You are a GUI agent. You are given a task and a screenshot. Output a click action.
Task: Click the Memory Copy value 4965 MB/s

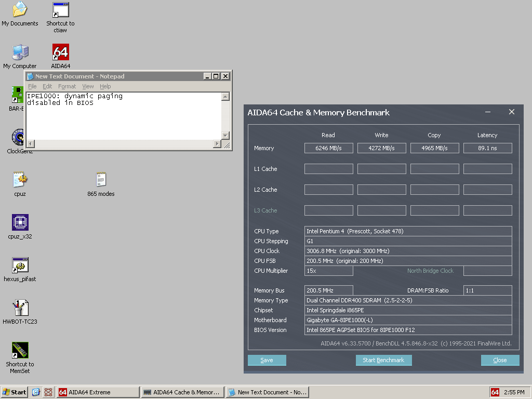435,148
